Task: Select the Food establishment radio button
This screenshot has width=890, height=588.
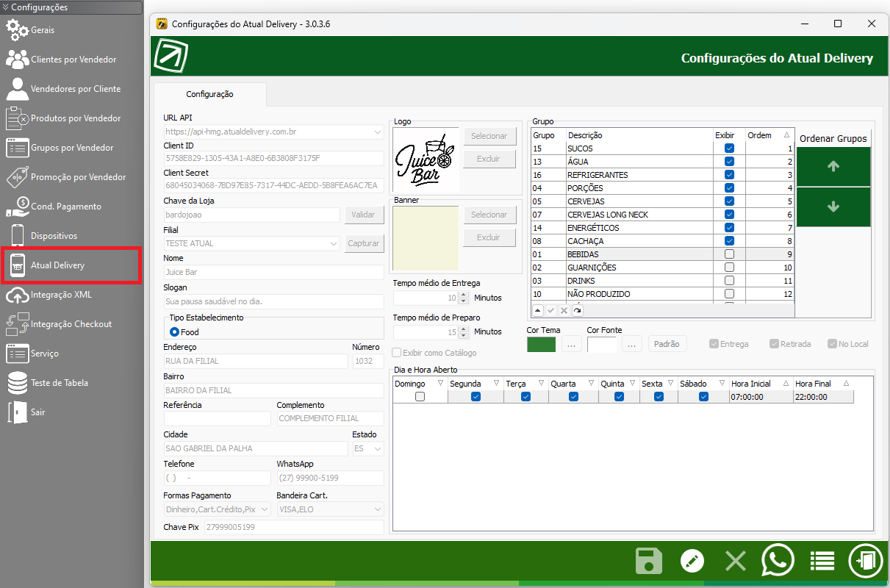Action: point(175,332)
